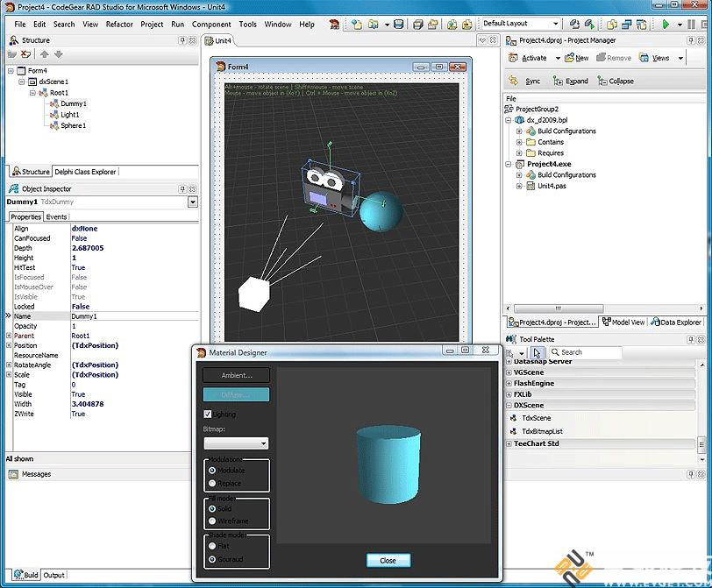Switch to the Output tab at bottom
This screenshot has height=588, width=712.
tap(54, 575)
